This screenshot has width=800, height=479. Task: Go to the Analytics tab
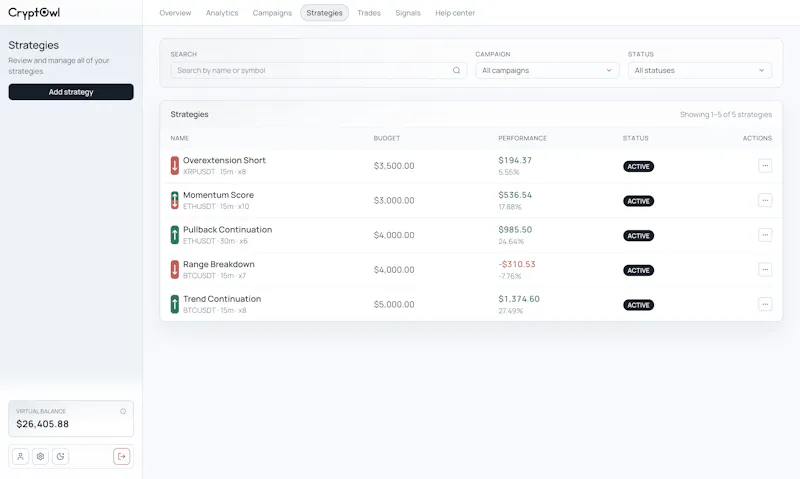point(222,13)
